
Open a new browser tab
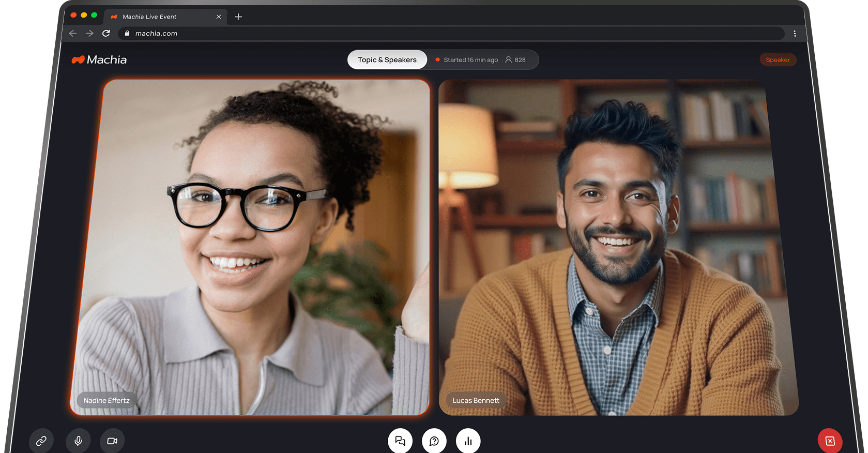238,17
